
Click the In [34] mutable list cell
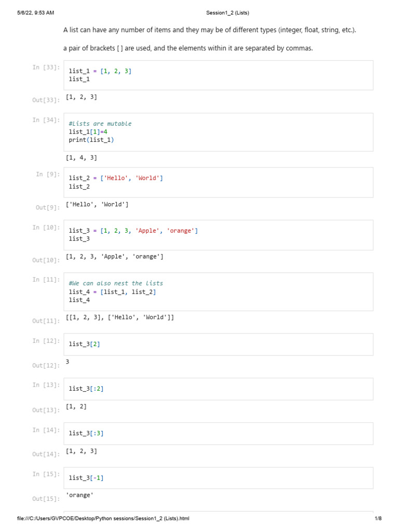(218, 132)
